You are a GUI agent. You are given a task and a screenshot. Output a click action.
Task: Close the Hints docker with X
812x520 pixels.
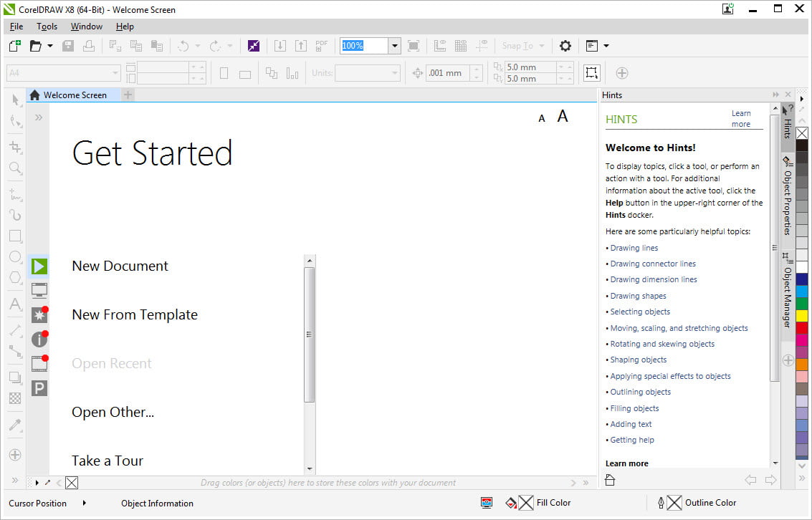coord(788,95)
